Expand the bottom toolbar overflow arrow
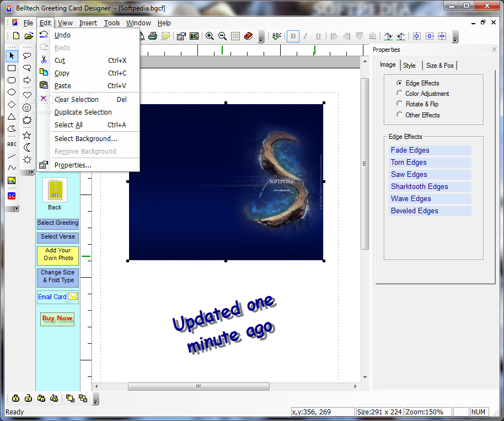This screenshot has height=421, width=504. click(x=95, y=398)
